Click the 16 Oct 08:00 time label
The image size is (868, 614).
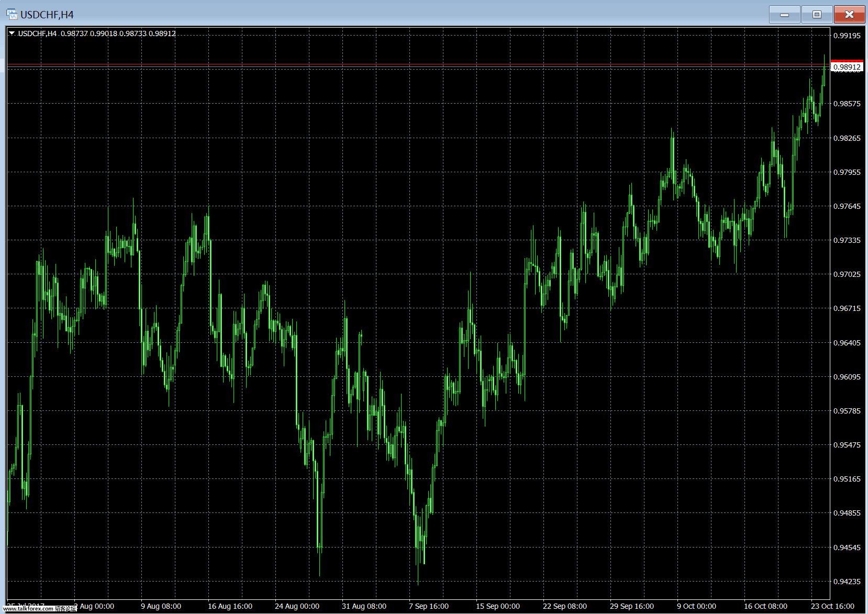click(x=765, y=606)
